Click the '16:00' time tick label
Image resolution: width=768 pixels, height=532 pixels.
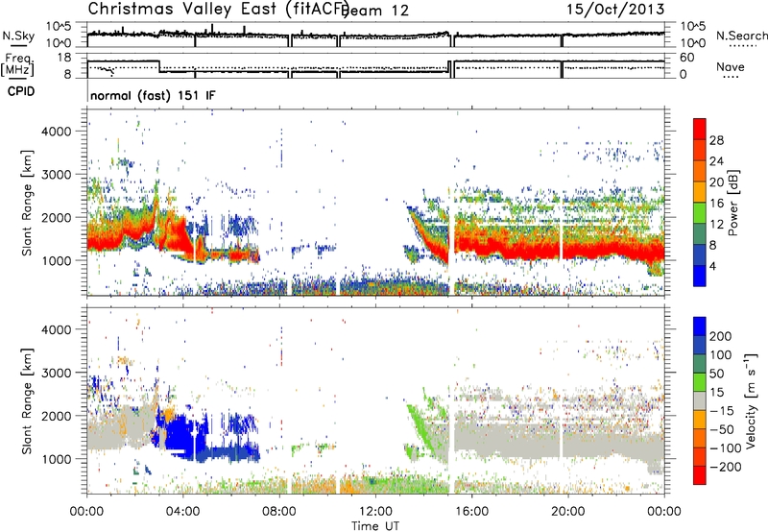(x=471, y=512)
